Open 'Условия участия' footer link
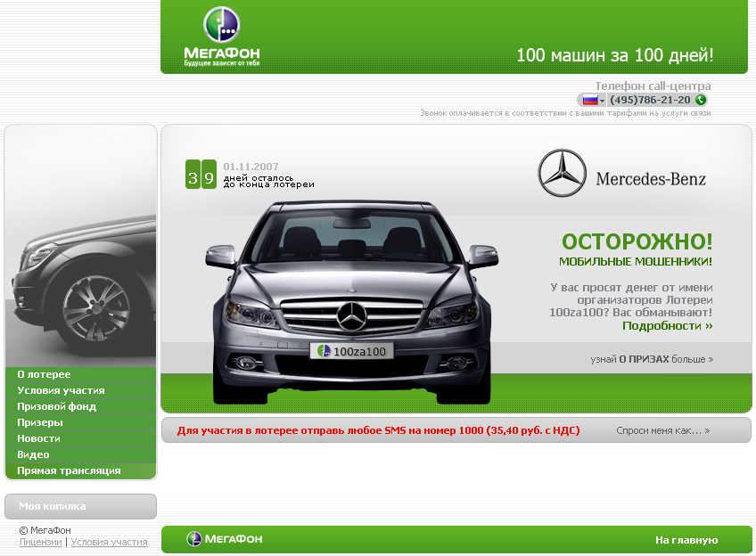This screenshot has width=756, height=556. click(109, 542)
